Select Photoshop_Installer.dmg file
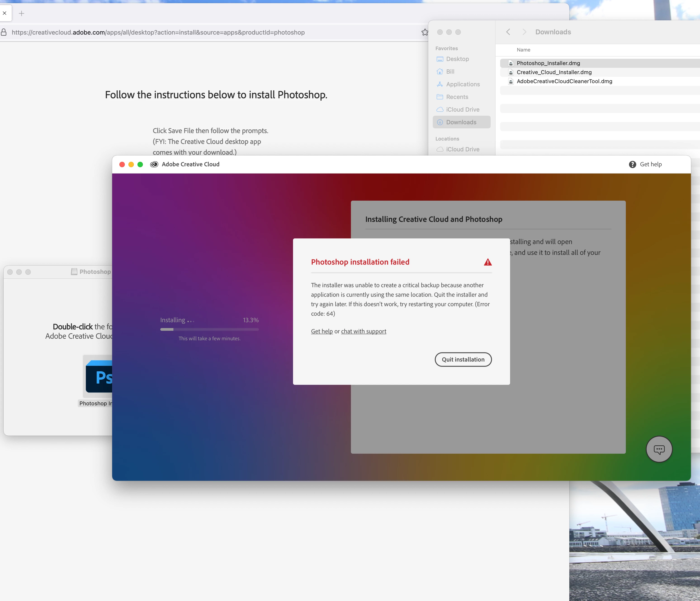Image resolution: width=700 pixels, height=601 pixels. coord(548,63)
